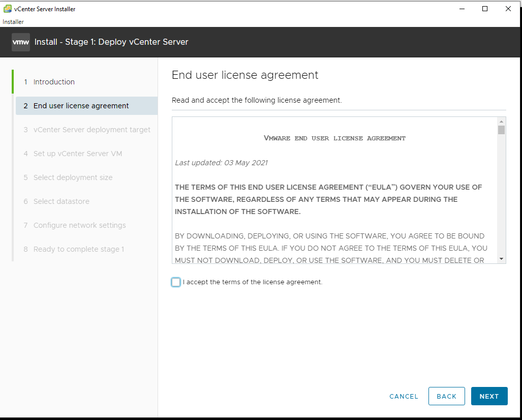Click 'I accept the terms' label text

(253, 282)
